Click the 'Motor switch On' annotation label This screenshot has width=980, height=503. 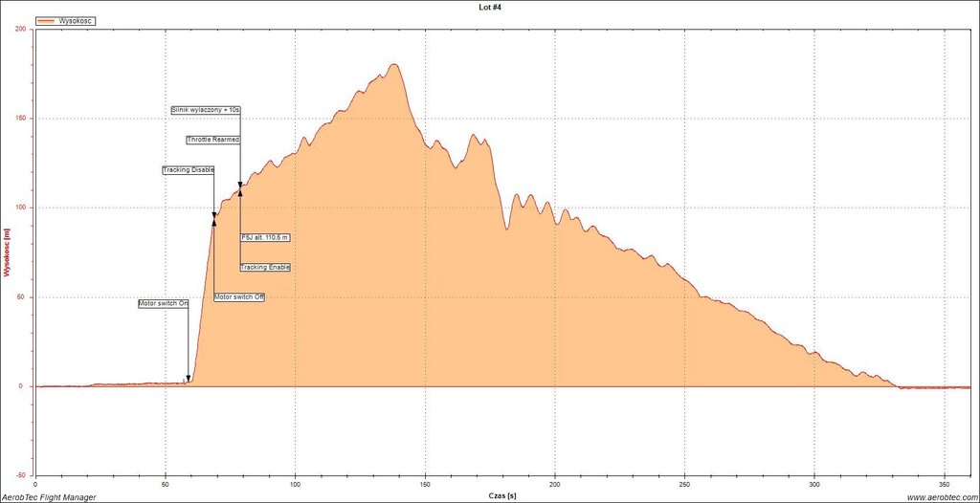pyautogui.click(x=164, y=303)
